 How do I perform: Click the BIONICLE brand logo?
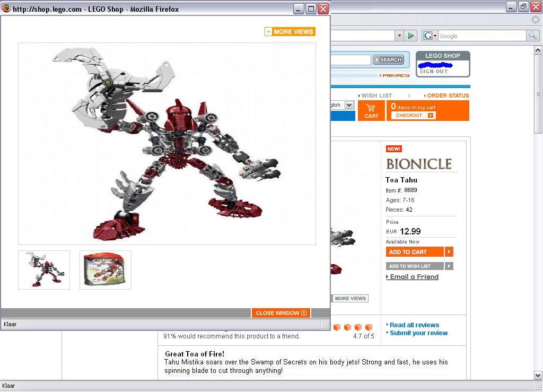tap(419, 164)
